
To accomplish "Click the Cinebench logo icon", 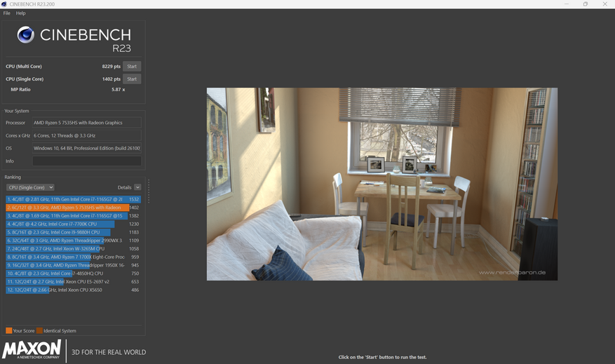I will click(x=26, y=35).
